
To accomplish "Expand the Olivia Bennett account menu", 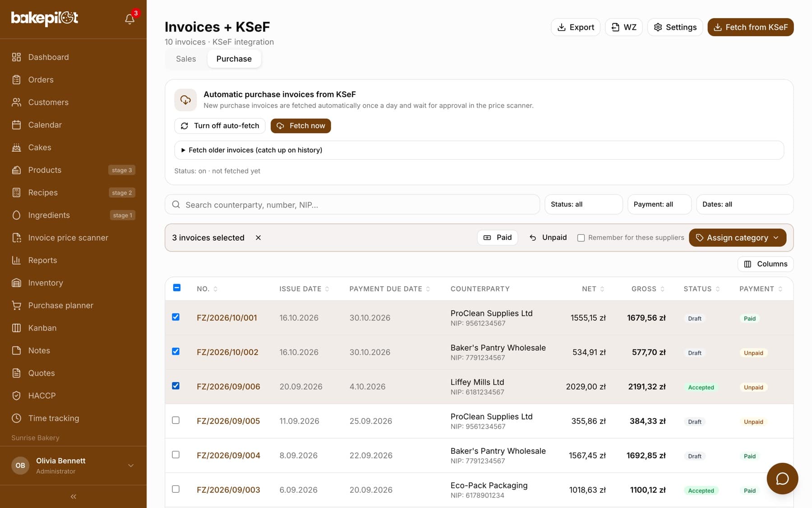I will pyautogui.click(x=73, y=466).
